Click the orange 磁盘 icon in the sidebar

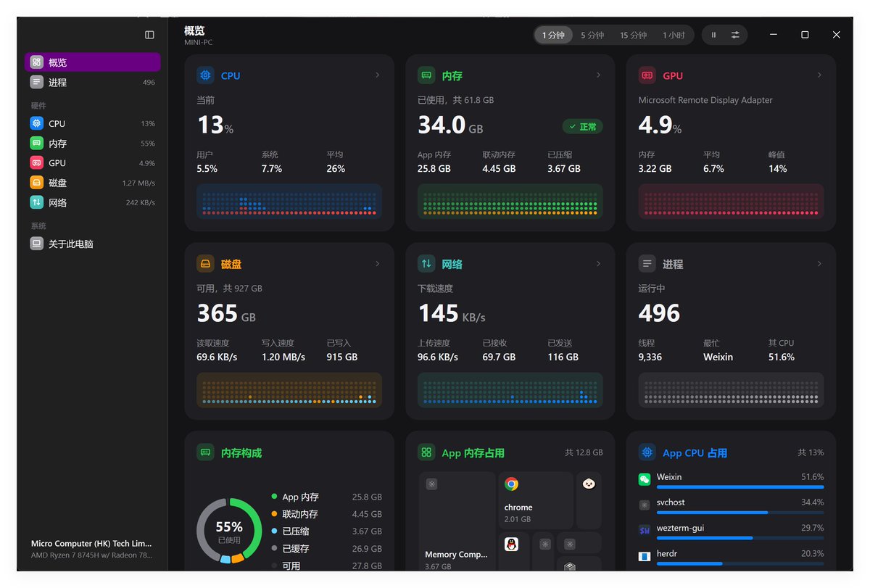(37, 183)
